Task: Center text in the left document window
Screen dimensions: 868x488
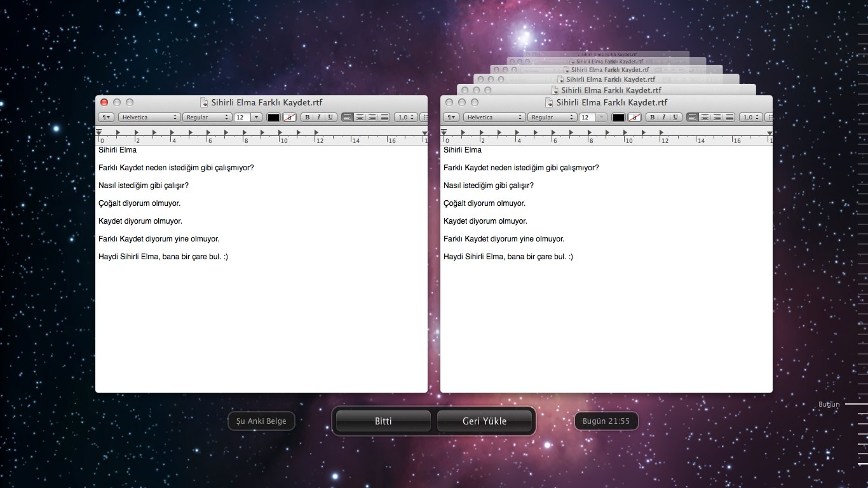Action: (x=360, y=118)
